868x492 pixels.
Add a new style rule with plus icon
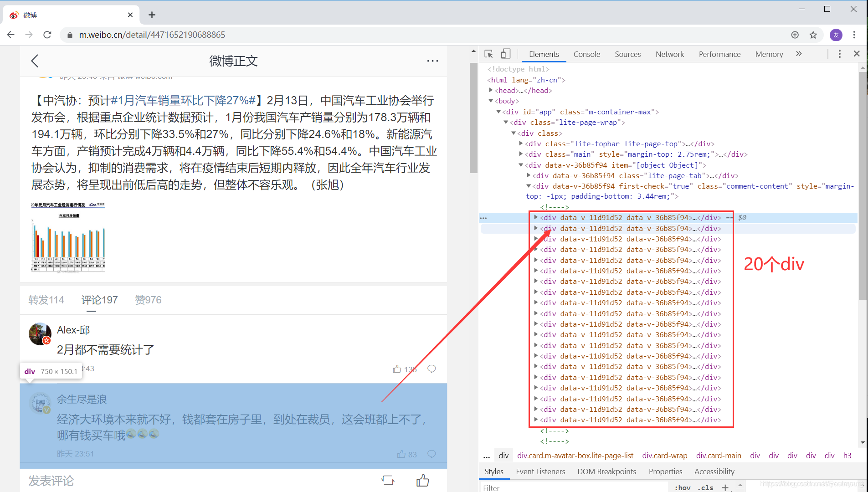pos(725,487)
